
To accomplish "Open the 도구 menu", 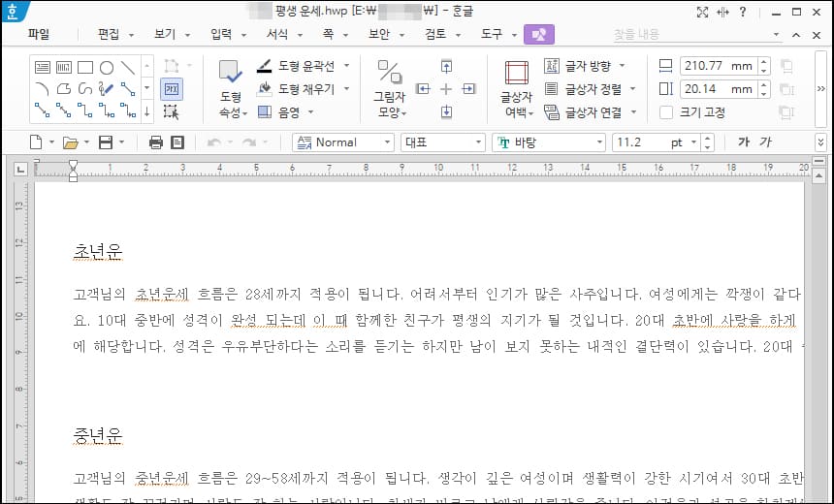I will pos(492,35).
